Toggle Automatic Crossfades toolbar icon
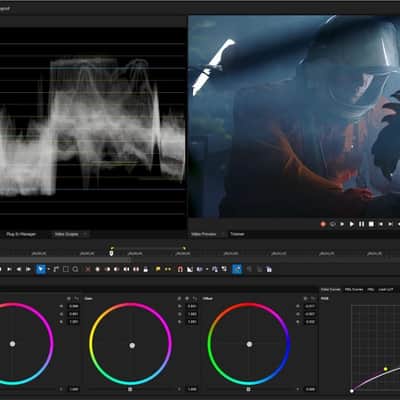Viewport: 400px width, 400px height. click(190, 269)
